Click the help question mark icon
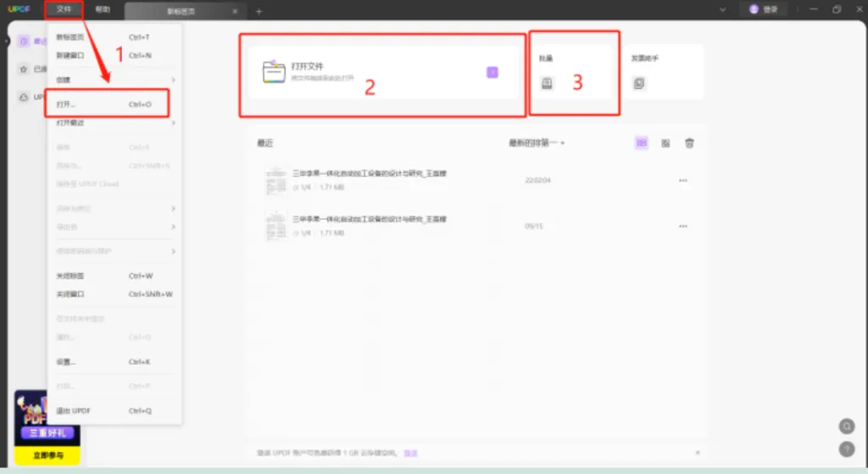Image resolution: width=868 pixels, height=474 pixels. coord(847,449)
